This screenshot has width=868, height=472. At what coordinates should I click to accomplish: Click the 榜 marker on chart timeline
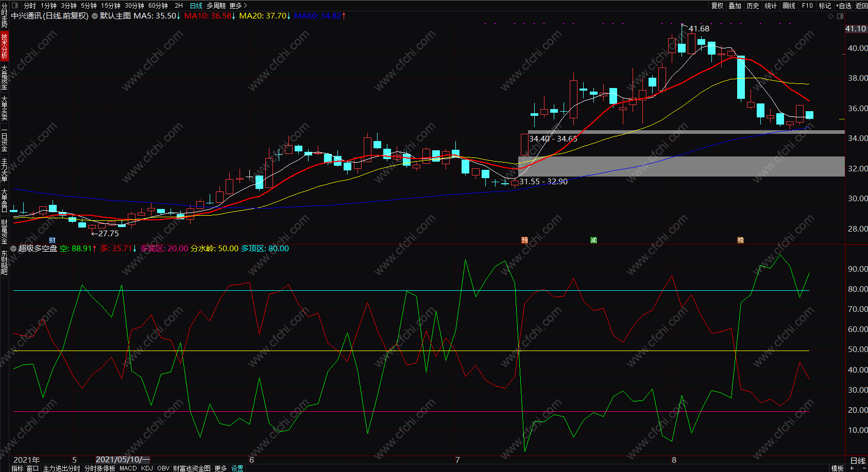(x=740, y=240)
